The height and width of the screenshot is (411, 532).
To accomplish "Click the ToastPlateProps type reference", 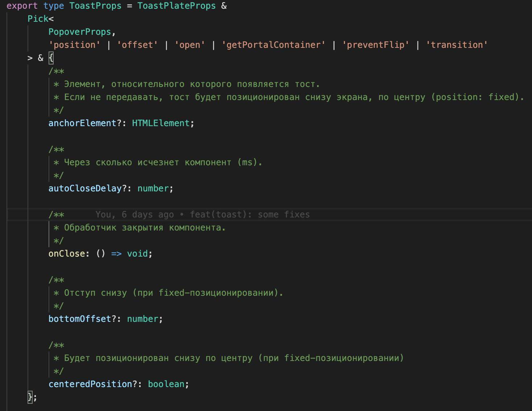I will click(x=176, y=6).
